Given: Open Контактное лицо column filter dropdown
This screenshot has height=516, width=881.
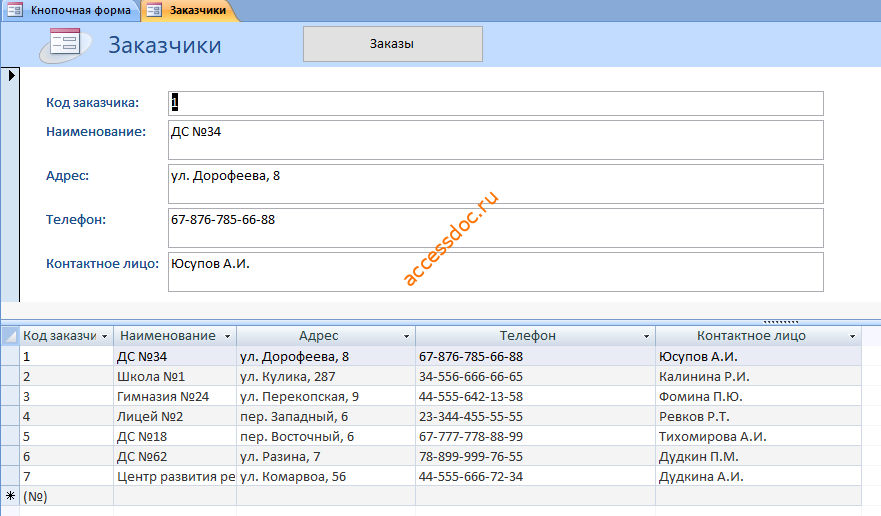Looking at the screenshot, I should (852, 336).
